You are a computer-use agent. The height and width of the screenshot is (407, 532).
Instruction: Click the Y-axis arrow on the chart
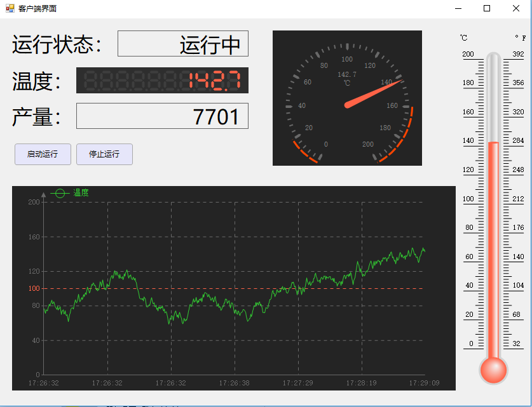coord(43,195)
